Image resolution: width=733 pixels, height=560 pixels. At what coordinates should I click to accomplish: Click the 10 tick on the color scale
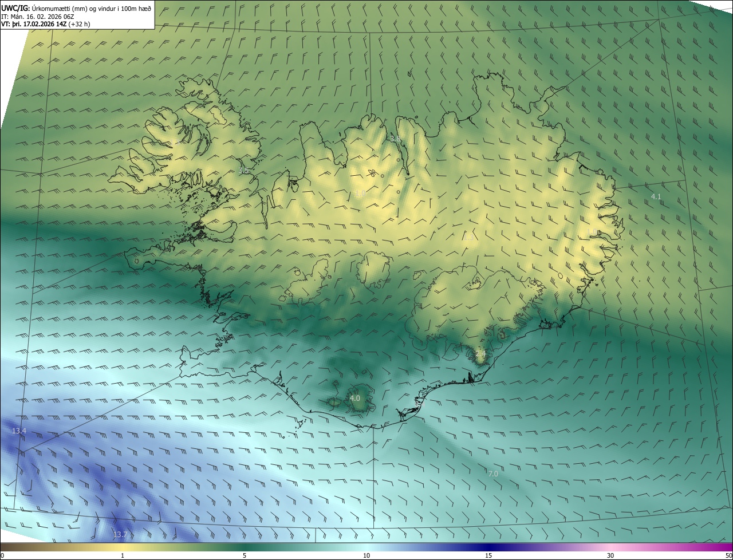[366, 555]
